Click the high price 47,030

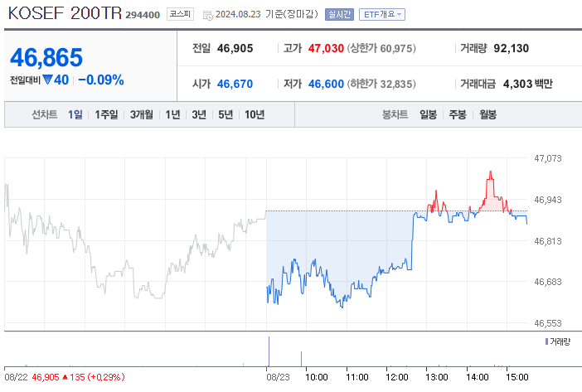(x=326, y=48)
